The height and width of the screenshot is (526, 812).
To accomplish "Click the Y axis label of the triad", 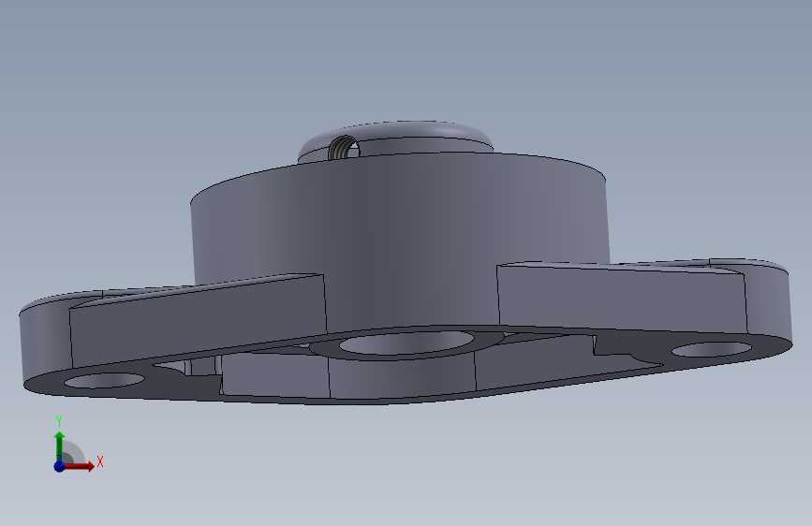I will tap(59, 421).
